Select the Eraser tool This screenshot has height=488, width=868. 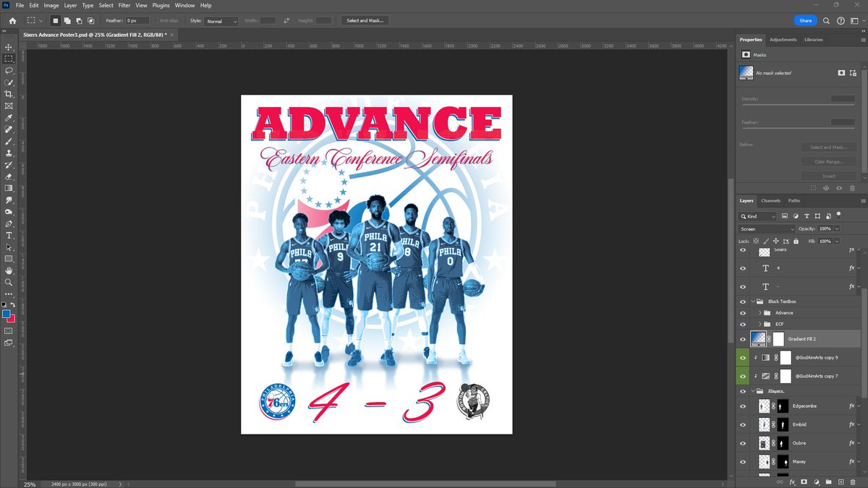(9, 176)
